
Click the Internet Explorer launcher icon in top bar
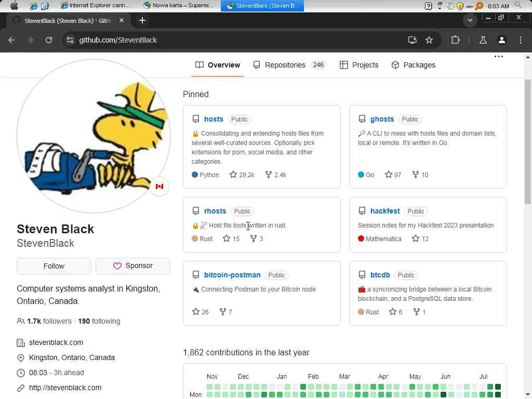(34, 6)
